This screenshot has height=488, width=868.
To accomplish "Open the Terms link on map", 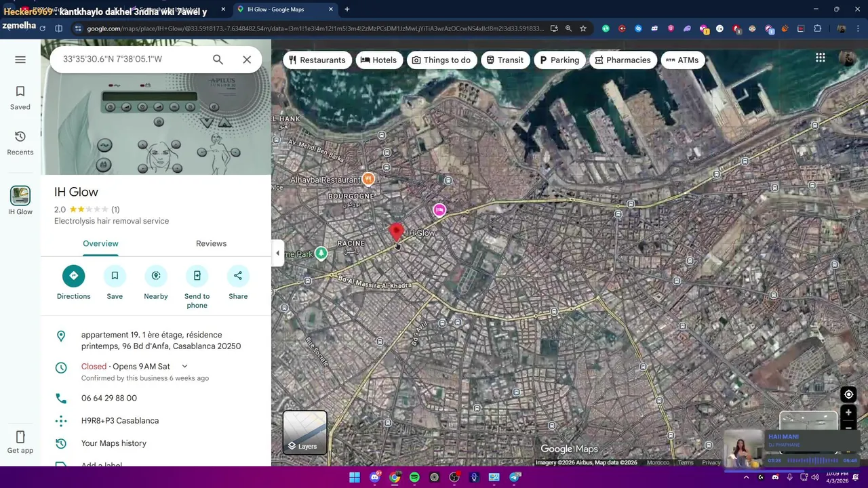I will tap(686, 462).
